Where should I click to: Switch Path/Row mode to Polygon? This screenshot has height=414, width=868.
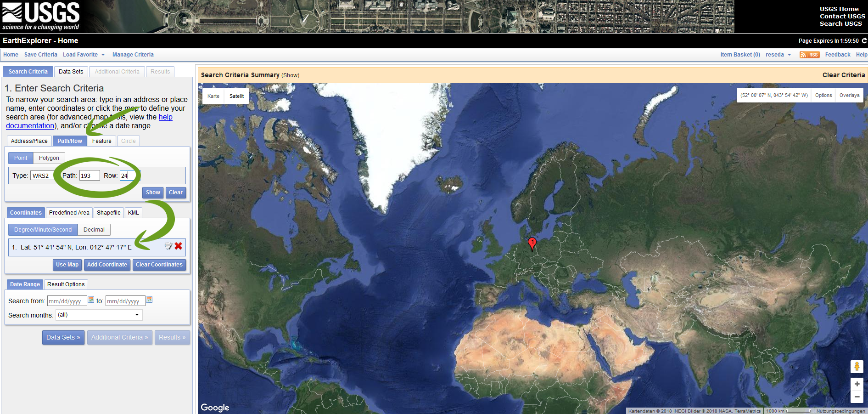click(49, 158)
